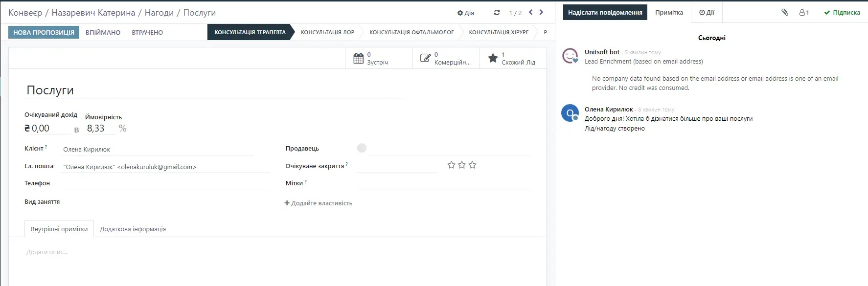Switch to Додаткова інформація tab
Screen dimensions: 868x286
[133, 229]
